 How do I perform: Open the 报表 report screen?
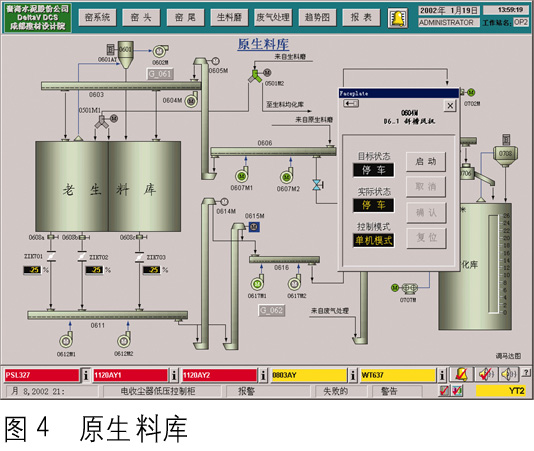pyautogui.click(x=361, y=17)
